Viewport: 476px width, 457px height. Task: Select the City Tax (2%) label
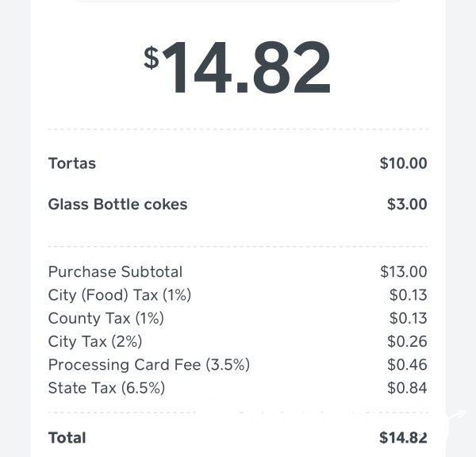click(95, 341)
